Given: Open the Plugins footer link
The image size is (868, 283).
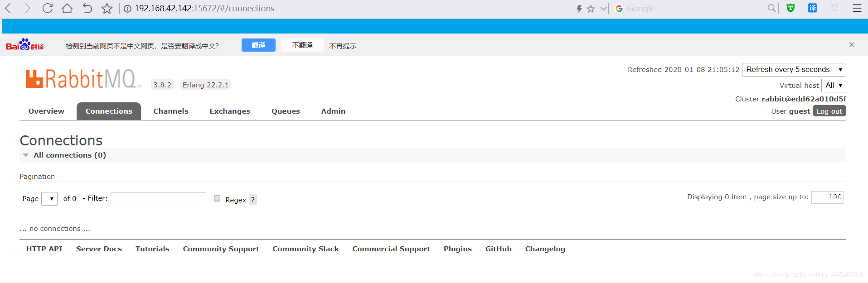Looking at the screenshot, I should click(457, 249).
